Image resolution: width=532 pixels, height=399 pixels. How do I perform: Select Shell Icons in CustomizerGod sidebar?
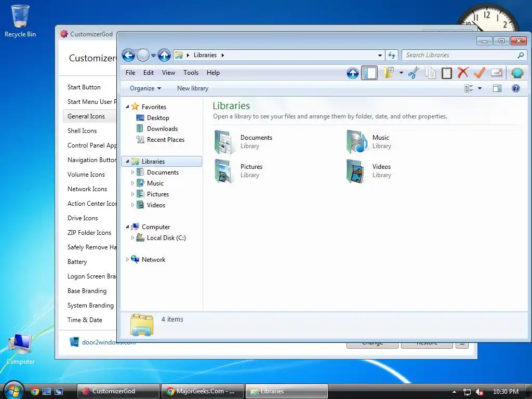pos(82,131)
